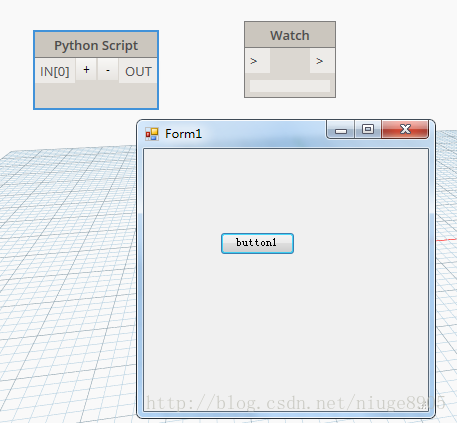Click the Watch node output port arrow
Image resolution: width=457 pixels, height=423 pixels.
pyautogui.click(x=322, y=61)
